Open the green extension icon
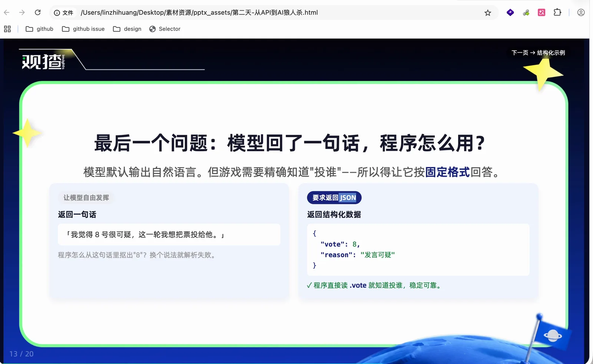The height and width of the screenshot is (364, 593). [526, 13]
